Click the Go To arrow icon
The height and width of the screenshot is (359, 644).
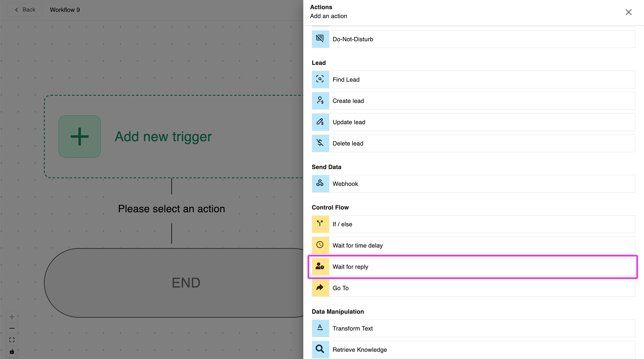coord(320,288)
